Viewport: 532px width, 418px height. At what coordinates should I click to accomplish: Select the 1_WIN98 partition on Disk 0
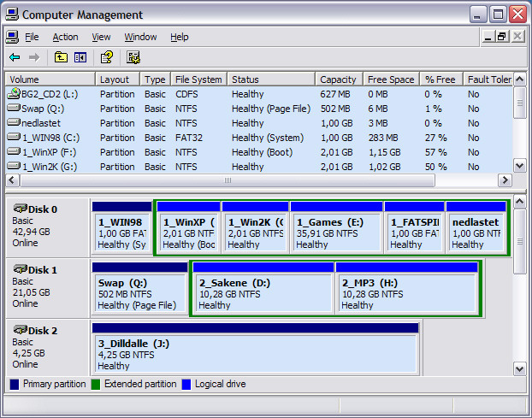tap(121, 227)
